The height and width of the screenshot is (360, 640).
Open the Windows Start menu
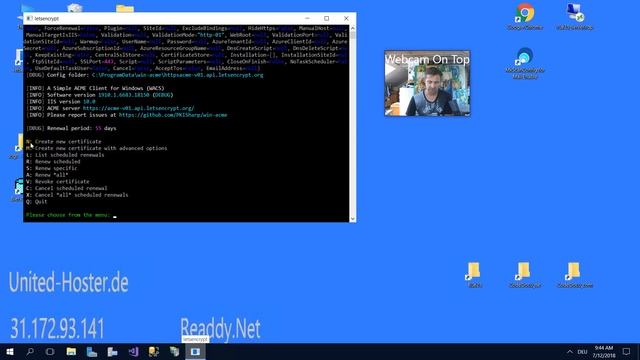pyautogui.click(x=10, y=351)
